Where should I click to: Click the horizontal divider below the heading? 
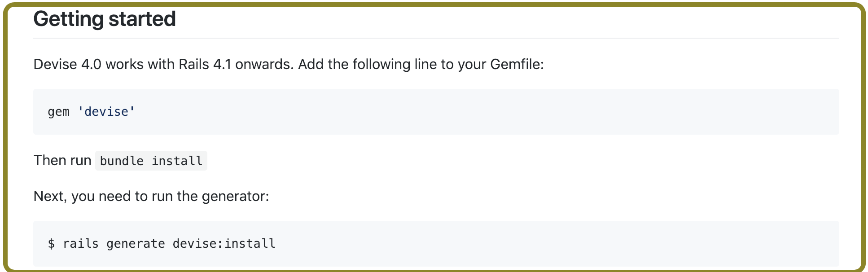[x=435, y=38]
